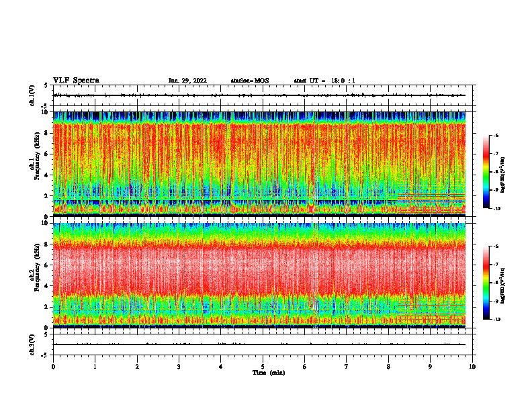Click the "2" kHz tick of ch.2 spectrogram
Image resolution: width=532 pixels, height=411 pixels.
coord(47,307)
